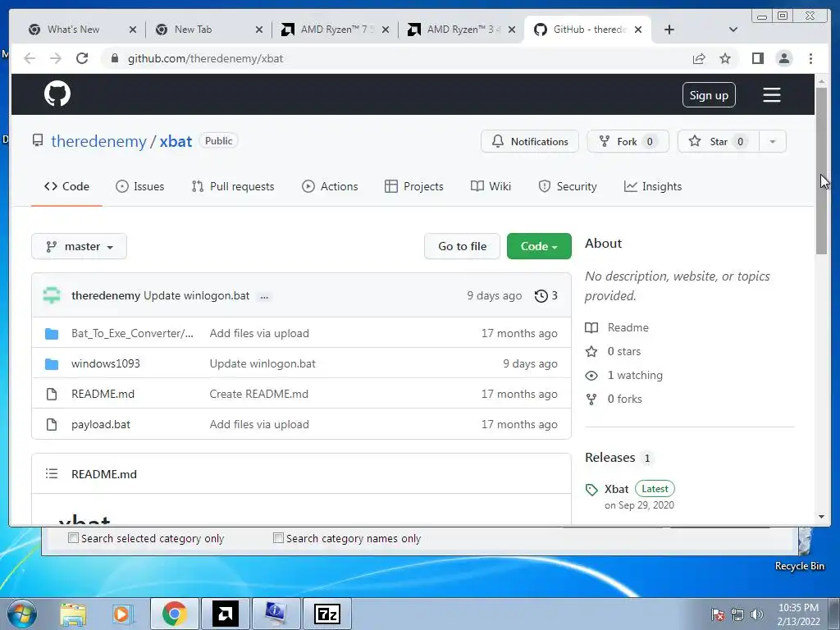Open the system info taskbar program icon

point(276,614)
